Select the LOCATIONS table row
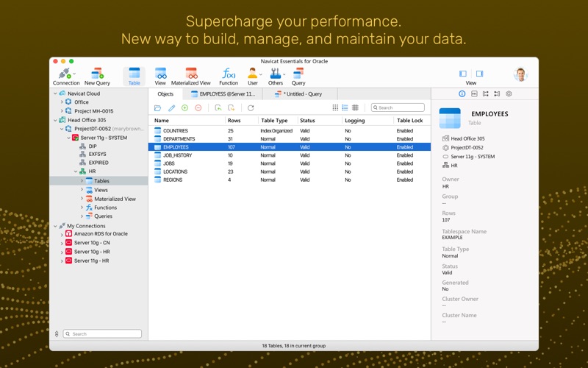Screen dimensions: 588x368 [x=290, y=171]
